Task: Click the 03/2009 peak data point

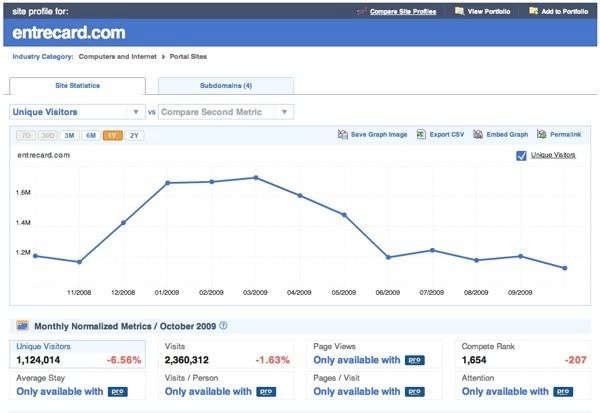Action: [256, 178]
